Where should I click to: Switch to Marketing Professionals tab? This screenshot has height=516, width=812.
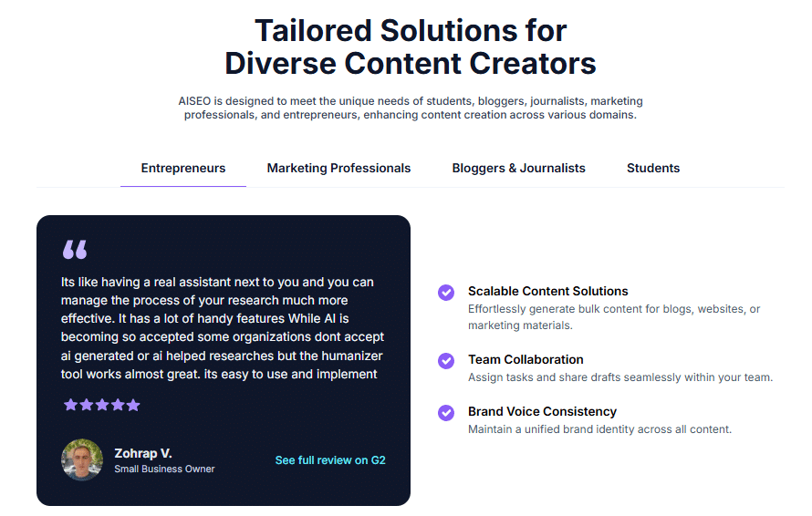pyautogui.click(x=338, y=168)
